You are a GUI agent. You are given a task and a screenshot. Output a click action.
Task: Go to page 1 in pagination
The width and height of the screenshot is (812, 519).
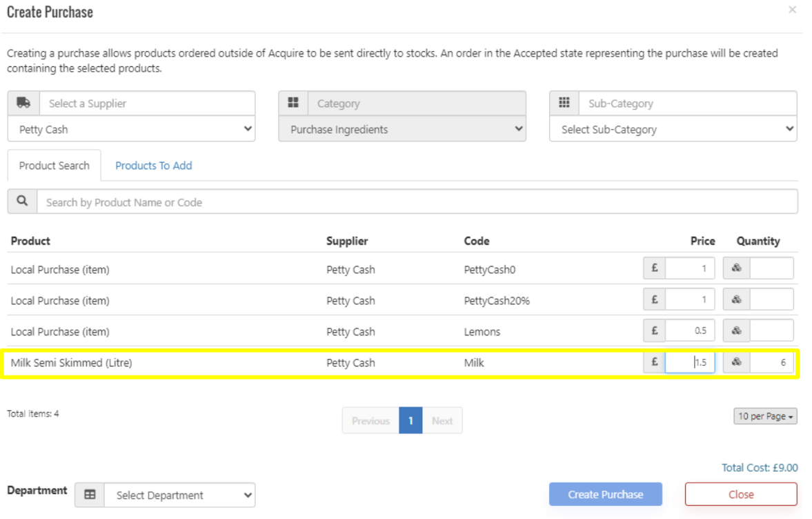coord(410,420)
